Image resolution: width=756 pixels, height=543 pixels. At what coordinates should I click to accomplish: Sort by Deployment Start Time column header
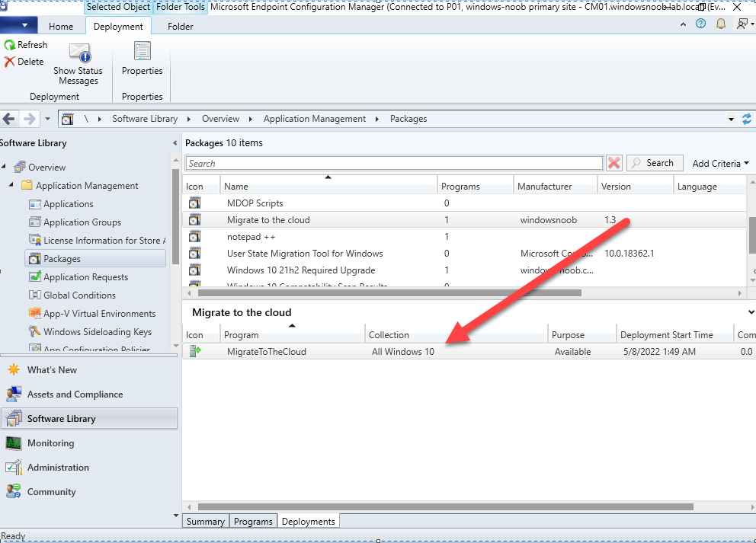tap(675, 335)
